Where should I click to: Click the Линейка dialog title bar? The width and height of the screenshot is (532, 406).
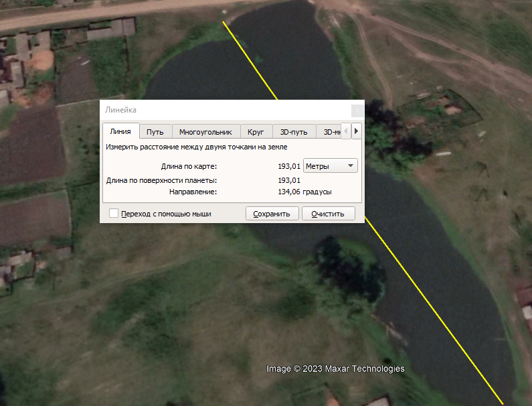pyautogui.click(x=226, y=110)
